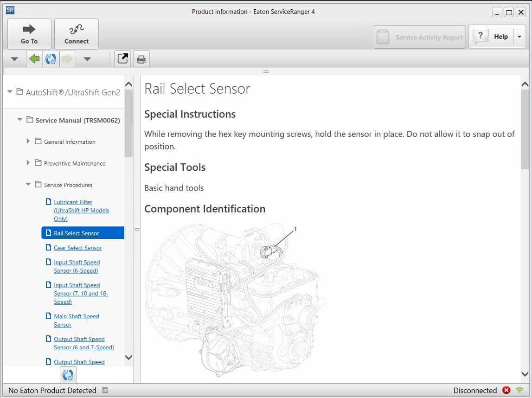Viewport: 532px width, 398px height.
Task: Collapse the Service Procedures folder
Action: (28, 185)
